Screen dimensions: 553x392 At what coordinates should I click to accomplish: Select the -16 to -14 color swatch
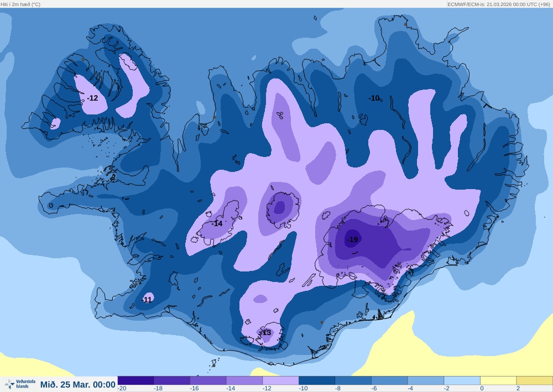click(x=208, y=380)
